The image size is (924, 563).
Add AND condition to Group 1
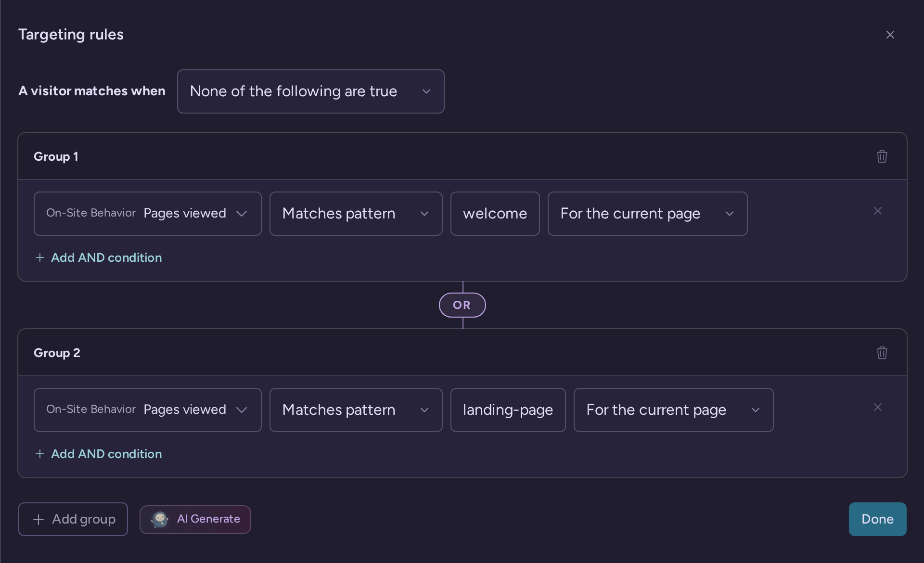tap(99, 257)
